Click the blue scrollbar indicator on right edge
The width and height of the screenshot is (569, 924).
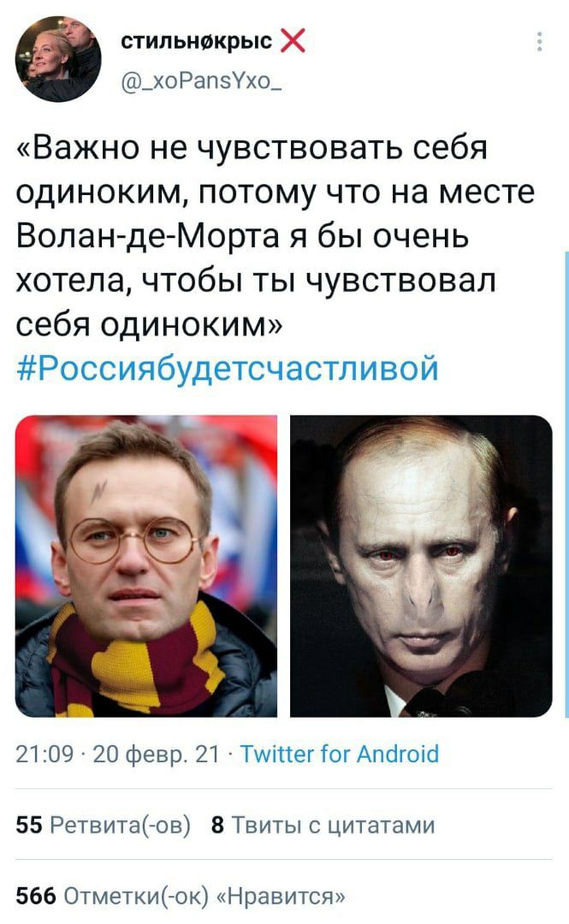566,483
